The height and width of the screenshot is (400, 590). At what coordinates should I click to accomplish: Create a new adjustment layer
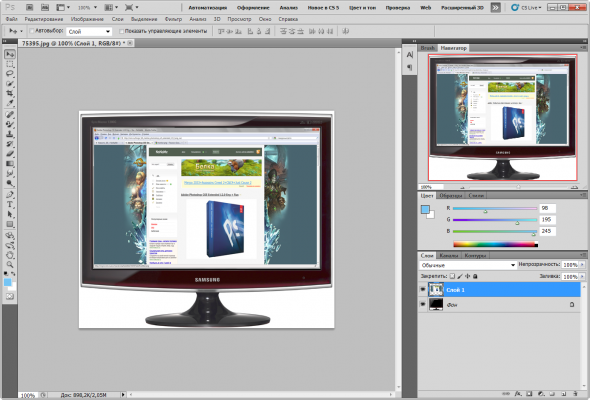coord(541,394)
